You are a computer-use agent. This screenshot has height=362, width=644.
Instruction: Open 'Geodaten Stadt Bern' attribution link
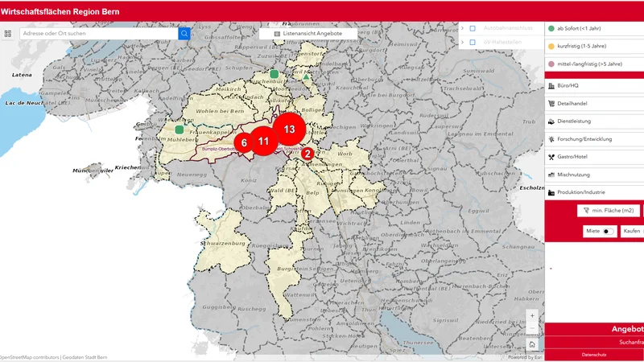pos(85,357)
